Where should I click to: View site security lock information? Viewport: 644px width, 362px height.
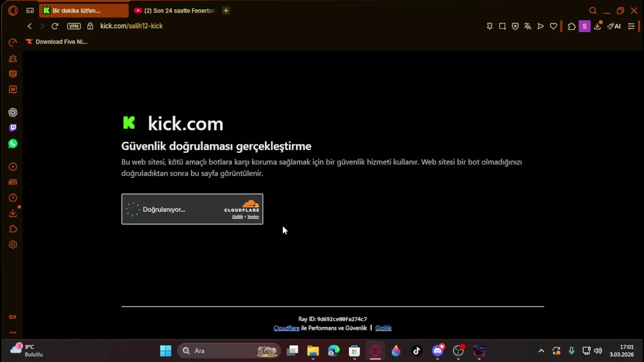91,26
